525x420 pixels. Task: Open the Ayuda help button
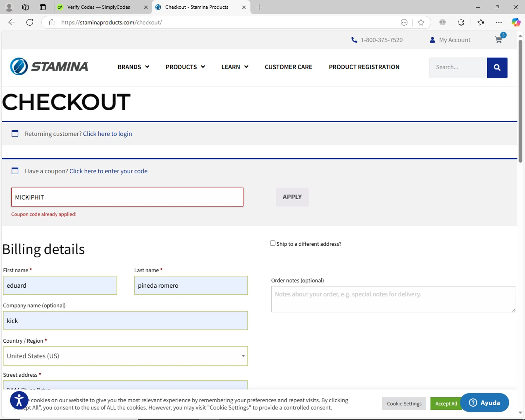pyautogui.click(x=485, y=402)
